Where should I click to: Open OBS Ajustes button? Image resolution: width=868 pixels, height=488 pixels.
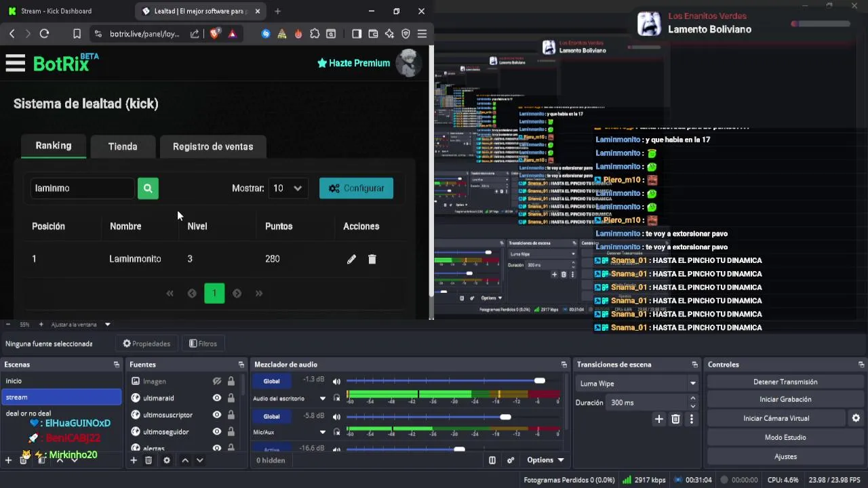coord(785,456)
